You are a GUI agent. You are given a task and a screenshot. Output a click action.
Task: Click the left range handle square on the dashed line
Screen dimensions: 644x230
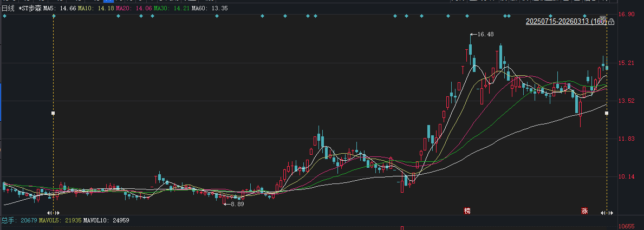(53, 113)
